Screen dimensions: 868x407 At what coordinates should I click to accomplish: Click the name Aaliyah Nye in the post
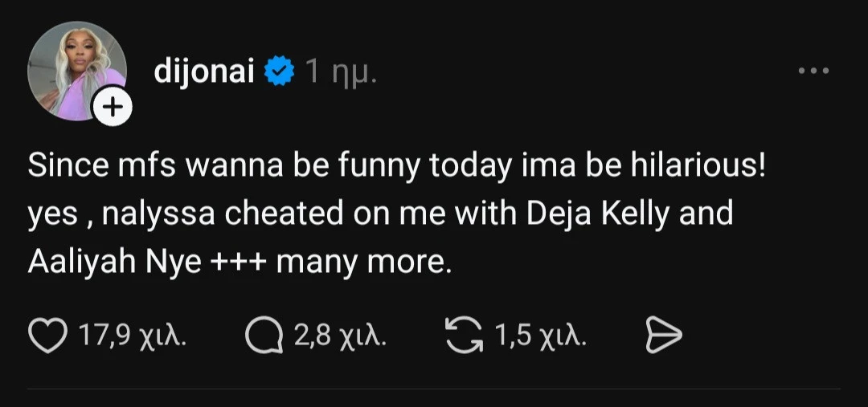pos(115,262)
